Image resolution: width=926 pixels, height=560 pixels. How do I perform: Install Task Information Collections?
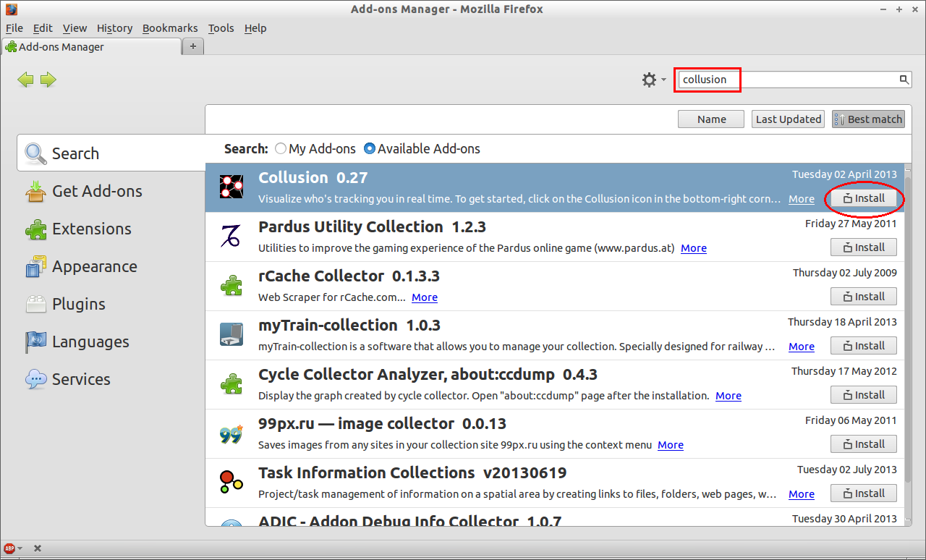[863, 493]
